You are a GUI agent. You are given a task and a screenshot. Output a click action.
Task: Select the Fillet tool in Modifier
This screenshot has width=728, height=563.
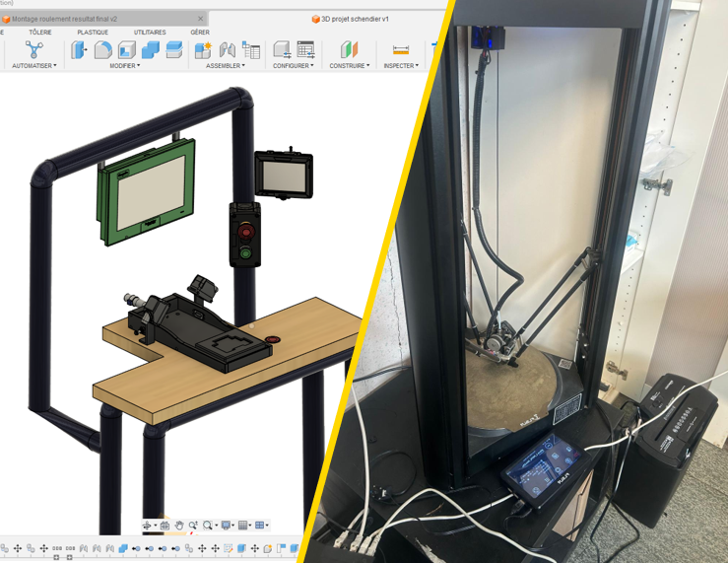[103, 49]
